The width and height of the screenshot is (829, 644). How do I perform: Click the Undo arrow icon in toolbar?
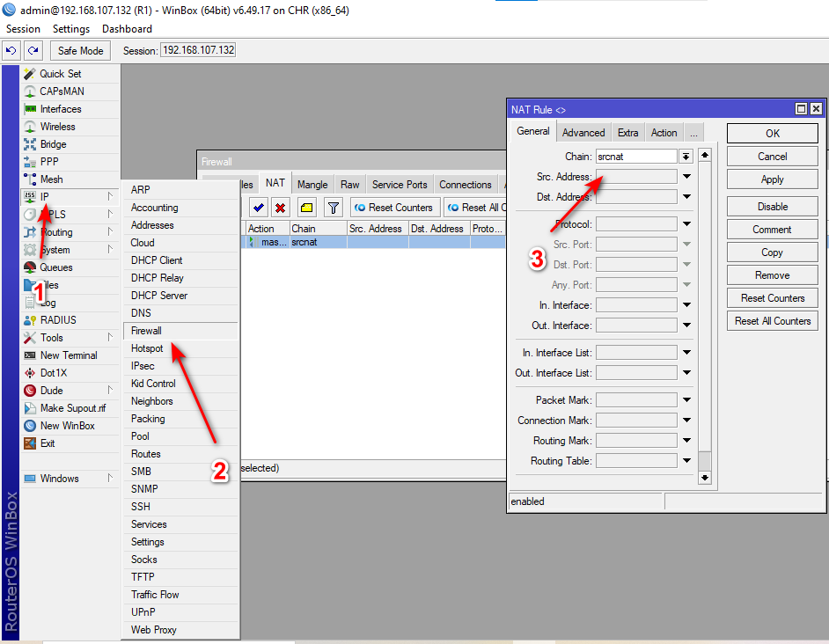(11, 51)
